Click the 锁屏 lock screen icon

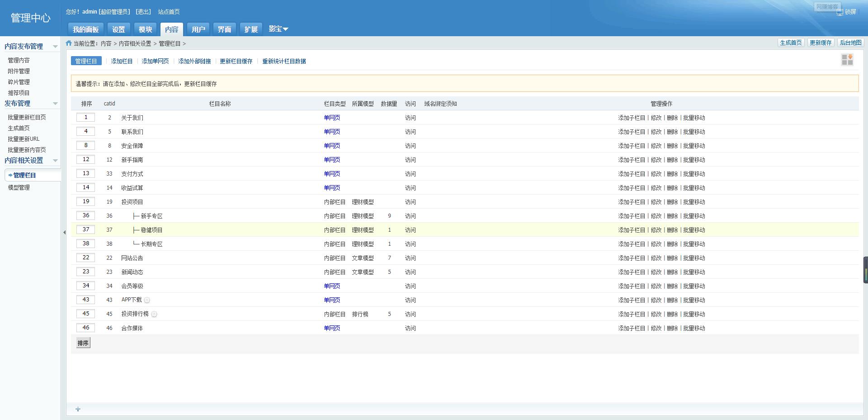(x=840, y=12)
